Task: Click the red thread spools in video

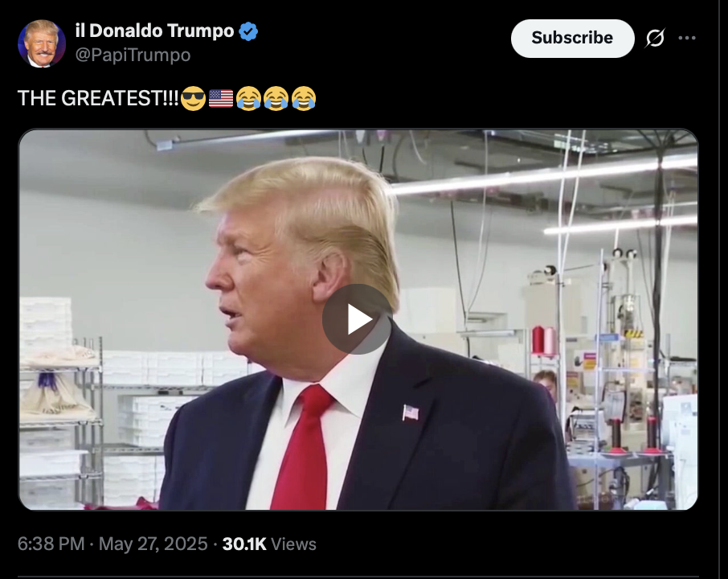Action: coord(544,341)
